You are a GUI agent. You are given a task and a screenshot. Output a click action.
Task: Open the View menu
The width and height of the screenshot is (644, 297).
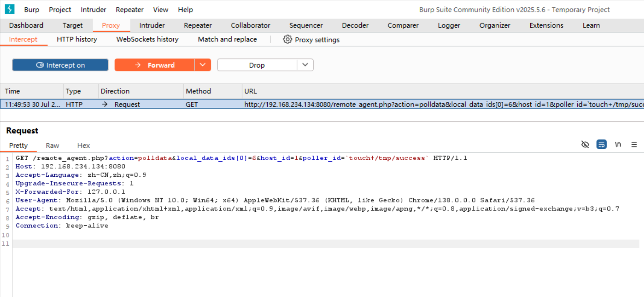tap(160, 10)
